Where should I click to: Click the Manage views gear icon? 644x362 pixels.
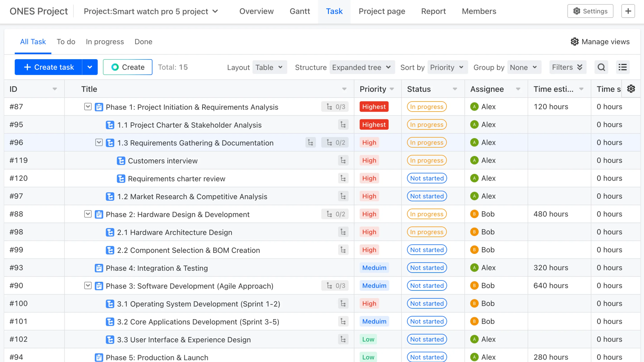point(574,42)
